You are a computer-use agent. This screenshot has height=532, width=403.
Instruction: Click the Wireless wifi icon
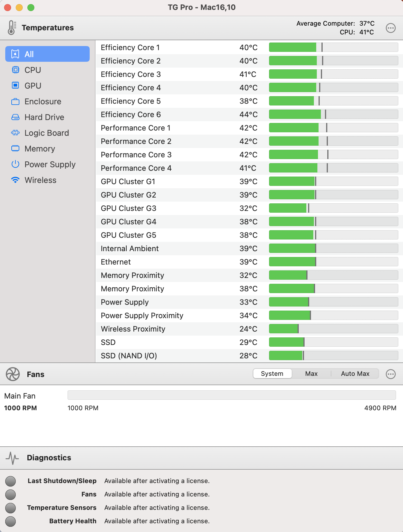[x=15, y=180]
